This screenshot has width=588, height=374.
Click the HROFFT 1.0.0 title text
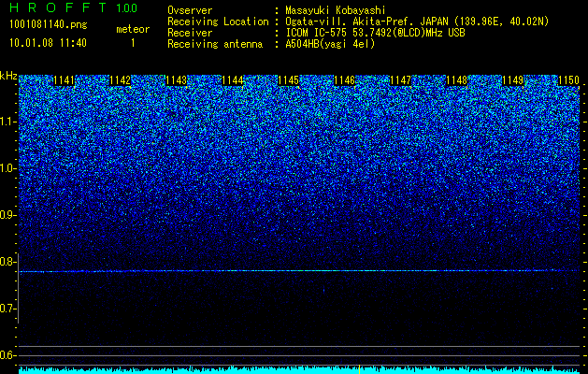coord(73,7)
